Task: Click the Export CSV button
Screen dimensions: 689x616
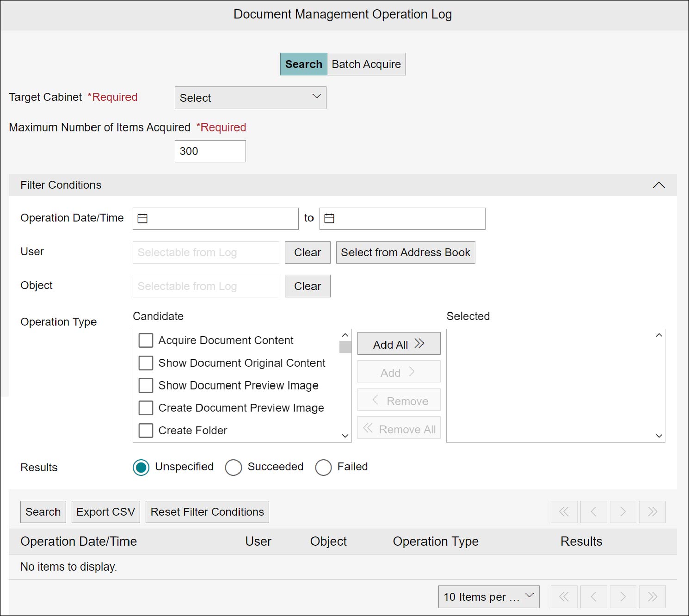Action: tap(105, 512)
